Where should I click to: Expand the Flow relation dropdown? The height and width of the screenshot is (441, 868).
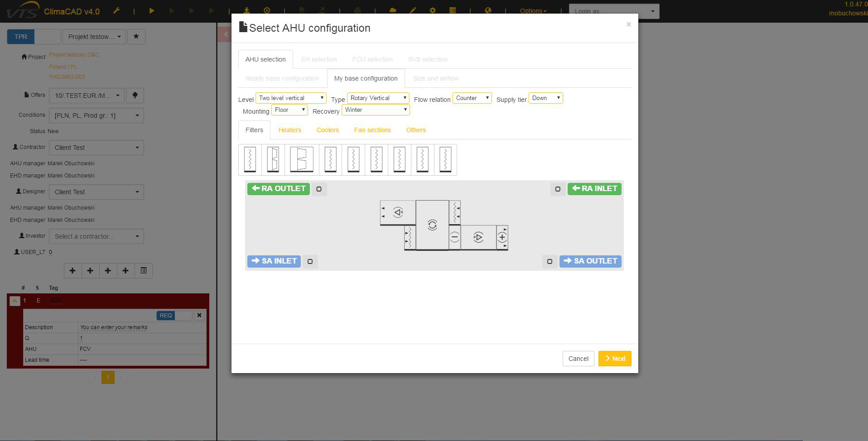click(472, 98)
